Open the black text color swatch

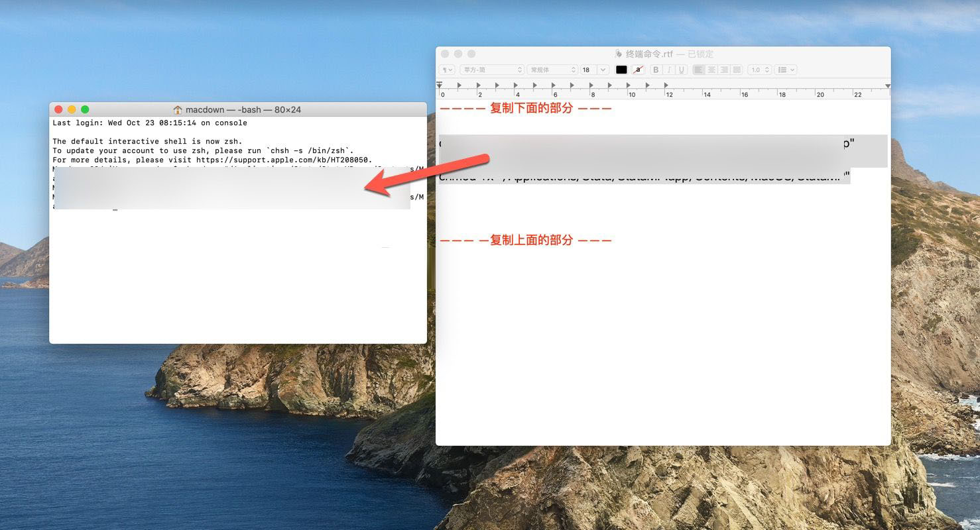621,70
